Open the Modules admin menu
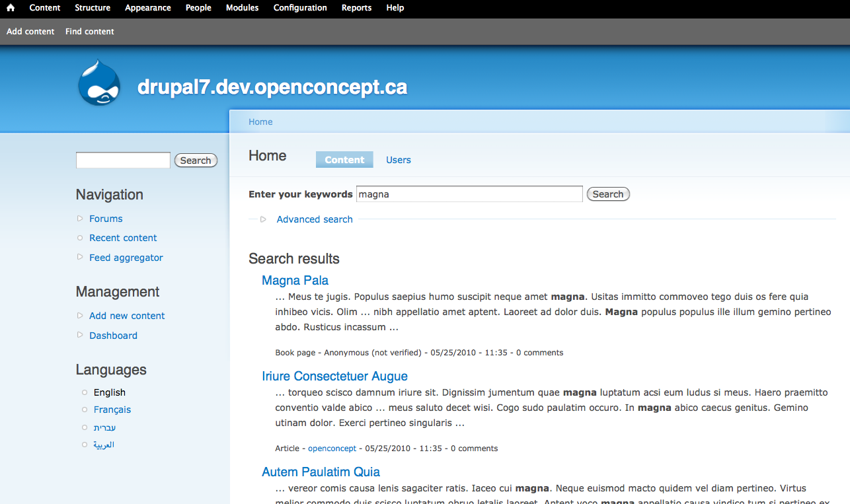 [243, 8]
